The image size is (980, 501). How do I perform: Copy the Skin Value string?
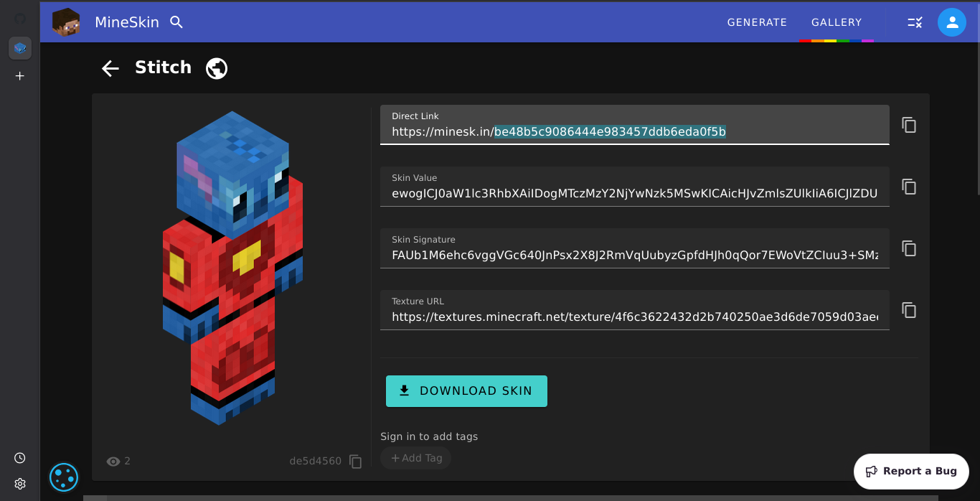click(x=909, y=187)
